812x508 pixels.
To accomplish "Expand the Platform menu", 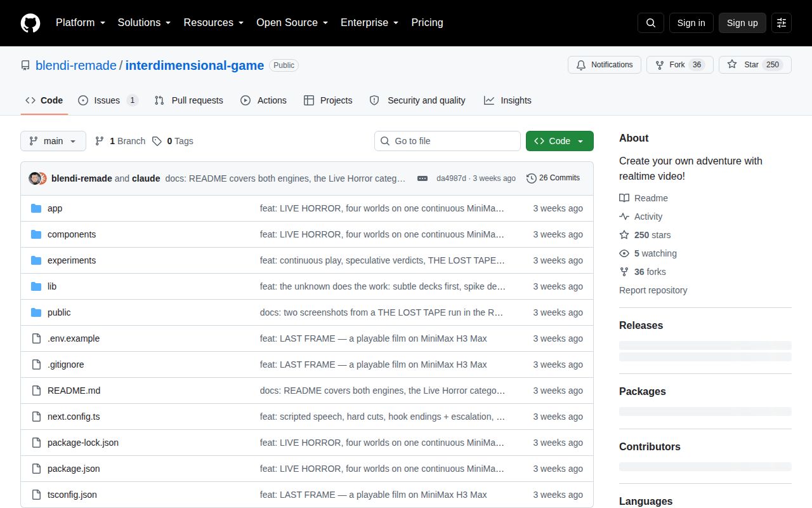I will coord(81,23).
